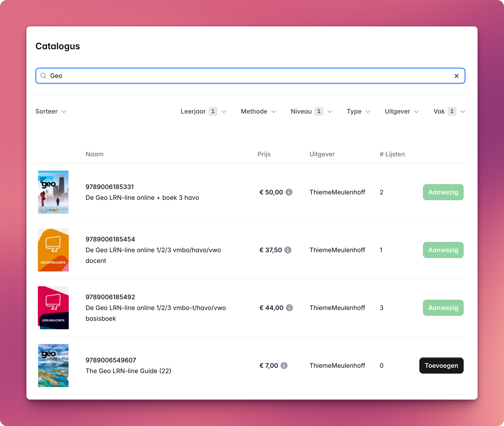Click info icon next to € 50,00

point(289,192)
